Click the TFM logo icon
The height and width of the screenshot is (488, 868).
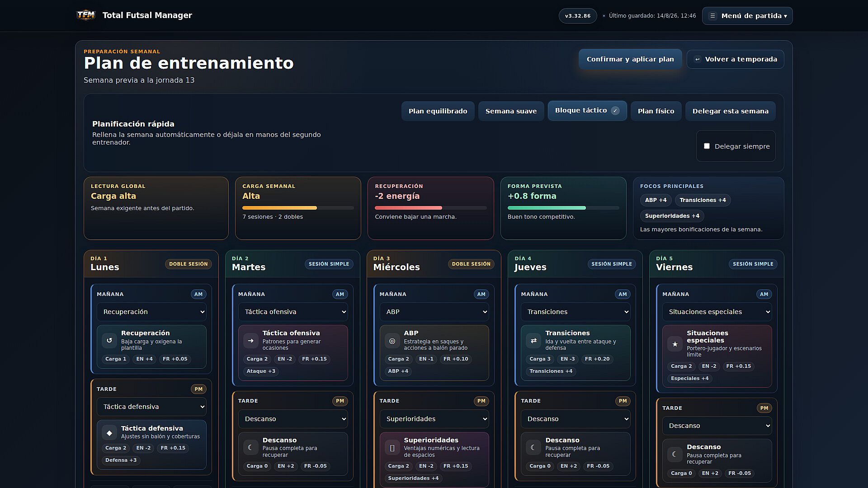click(x=86, y=15)
